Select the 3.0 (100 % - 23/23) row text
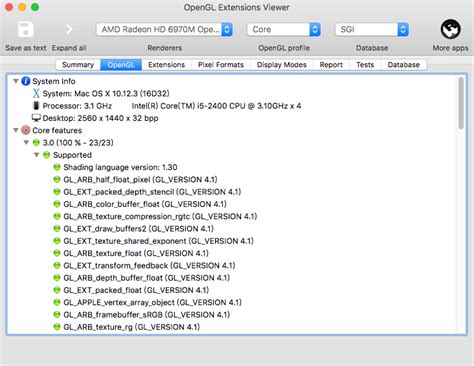The image size is (474, 366). (78, 143)
